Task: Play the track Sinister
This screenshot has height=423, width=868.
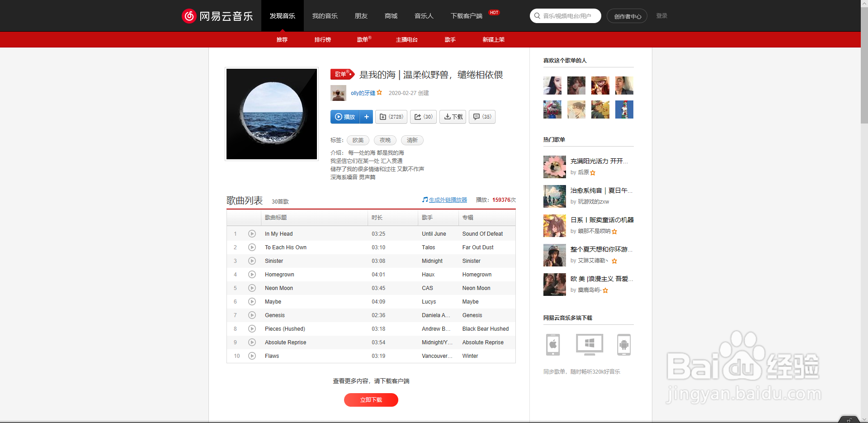Action: click(x=252, y=261)
